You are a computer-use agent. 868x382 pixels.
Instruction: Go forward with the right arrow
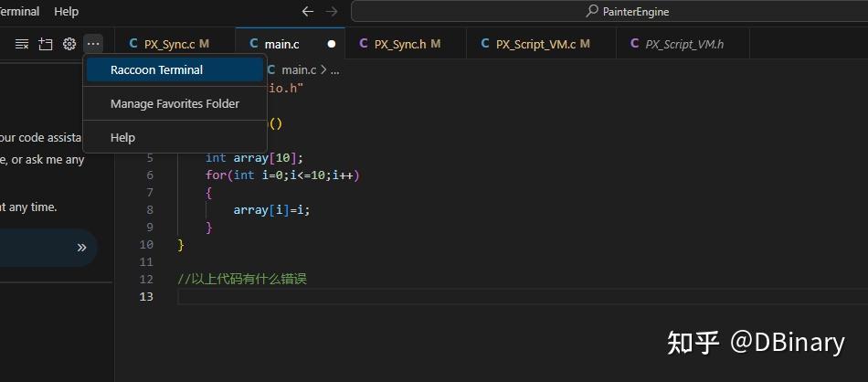click(332, 11)
